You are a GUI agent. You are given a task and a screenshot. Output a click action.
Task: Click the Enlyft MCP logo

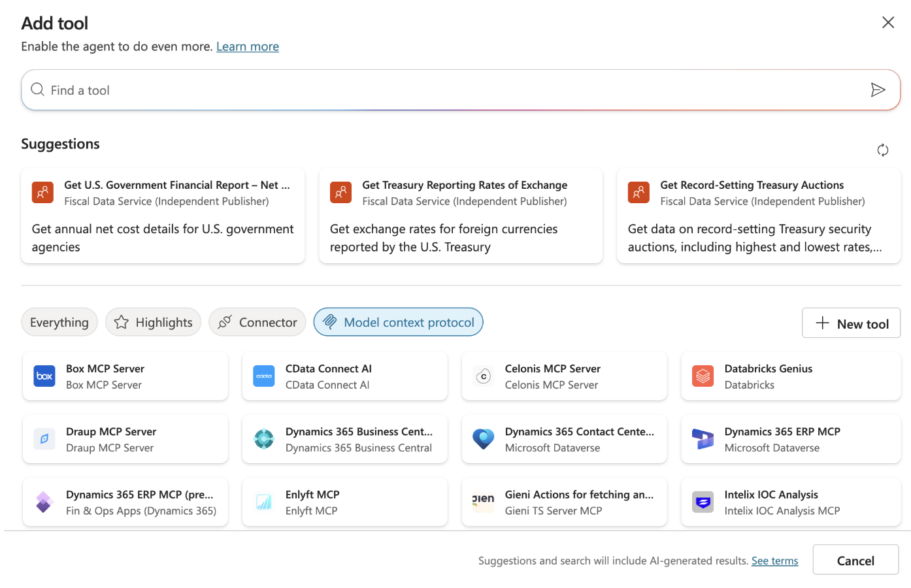(x=264, y=502)
